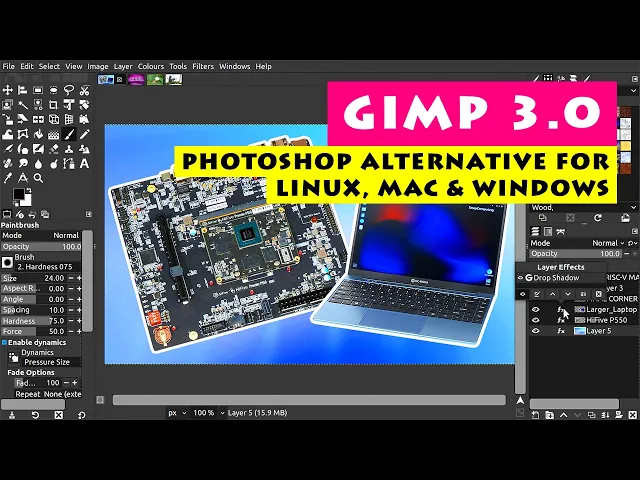
Task: Select the Bucket Fill tool
Action: pyautogui.click(x=38, y=134)
